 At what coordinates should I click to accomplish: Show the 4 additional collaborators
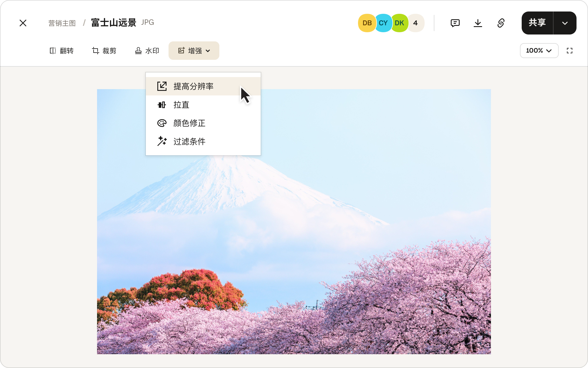click(415, 23)
